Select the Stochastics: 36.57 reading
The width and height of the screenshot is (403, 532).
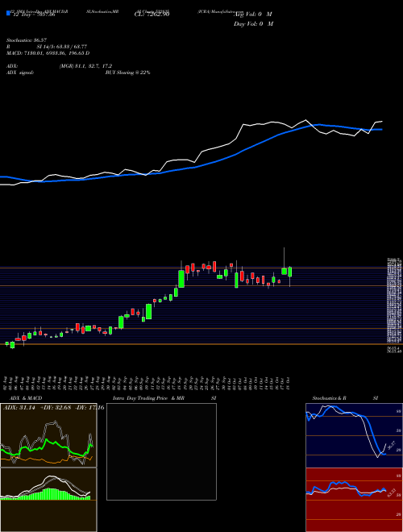tap(26, 40)
